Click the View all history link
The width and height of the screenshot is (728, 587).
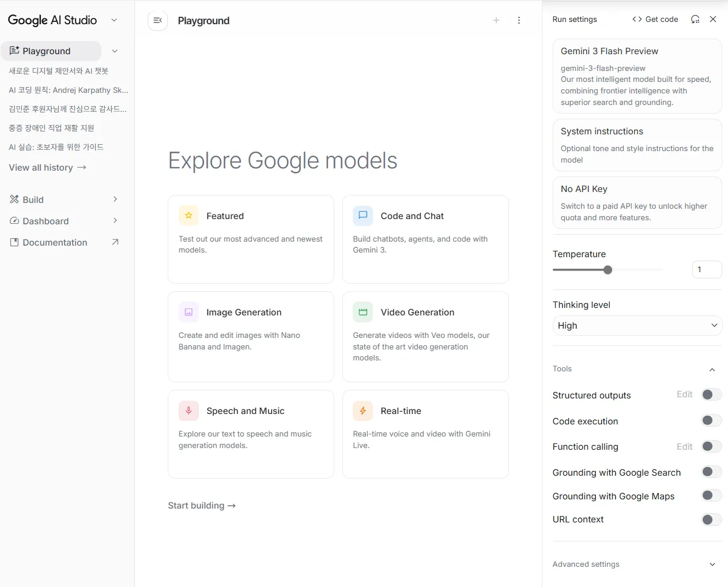click(47, 168)
